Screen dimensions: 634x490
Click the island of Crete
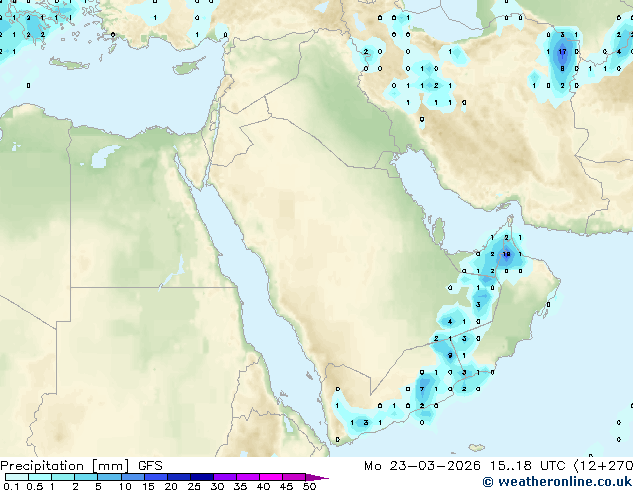click(69, 64)
